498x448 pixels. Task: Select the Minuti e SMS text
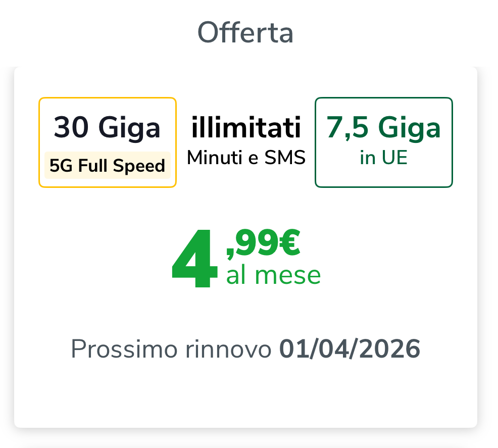coord(246,158)
